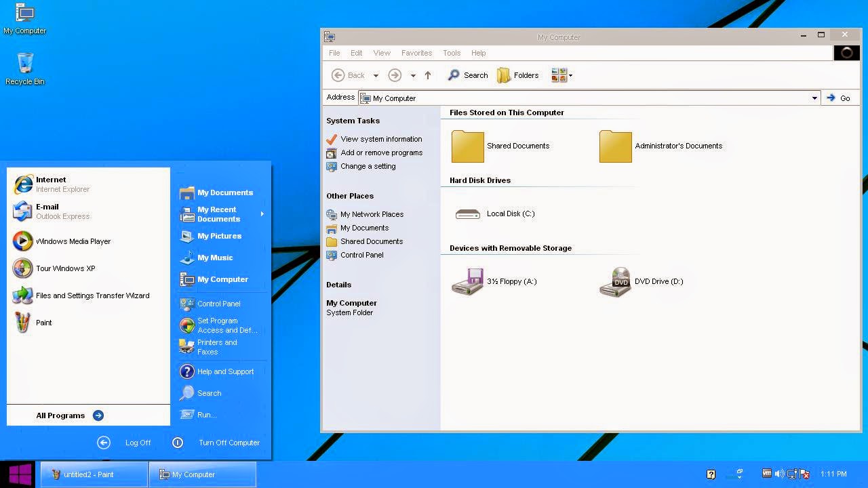Screen dimensions: 868x488
Task: Open the Edit menu in My Computer
Action: point(357,53)
